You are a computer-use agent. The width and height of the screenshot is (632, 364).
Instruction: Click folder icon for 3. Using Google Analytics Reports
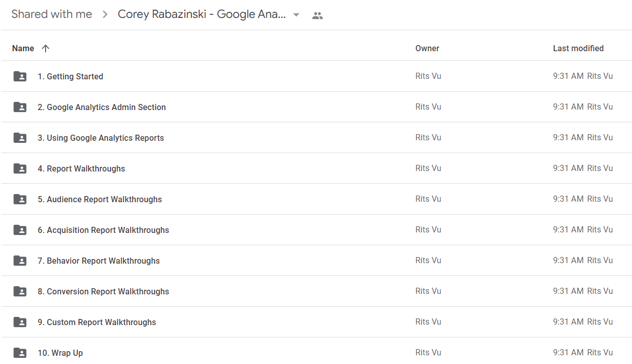click(20, 138)
